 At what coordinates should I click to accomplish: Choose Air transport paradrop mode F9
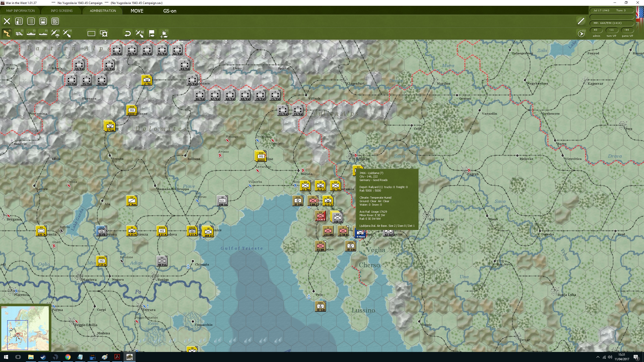coord(55,33)
